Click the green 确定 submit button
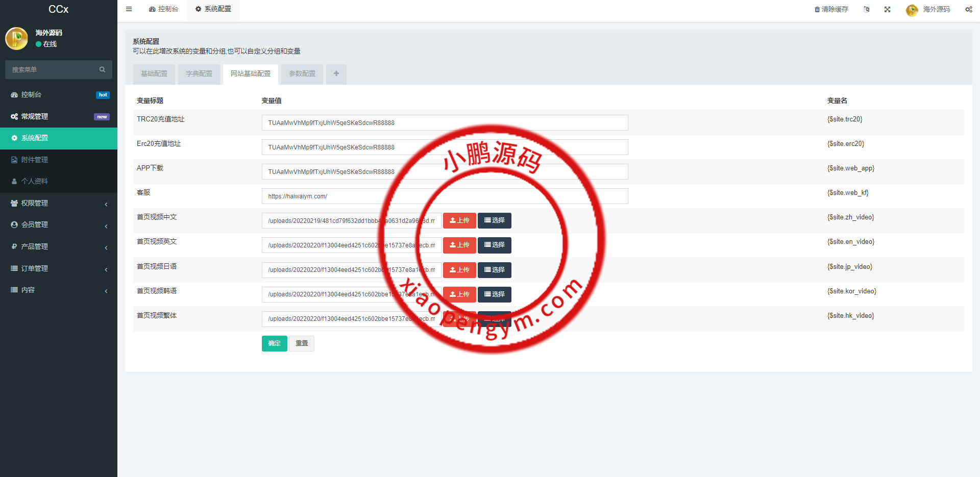Screen dimensions: 980x477 [x=274, y=343]
